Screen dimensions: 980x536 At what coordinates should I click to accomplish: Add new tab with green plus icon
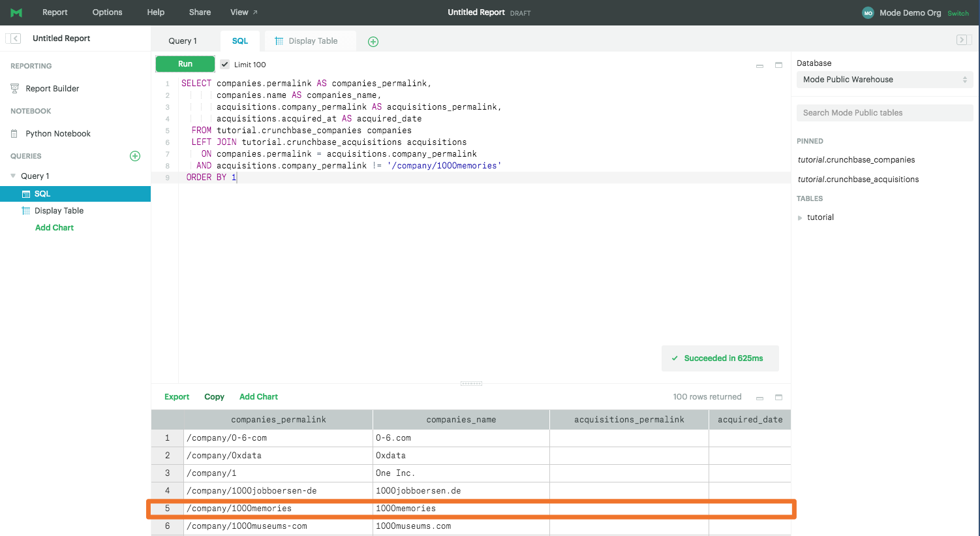(373, 42)
